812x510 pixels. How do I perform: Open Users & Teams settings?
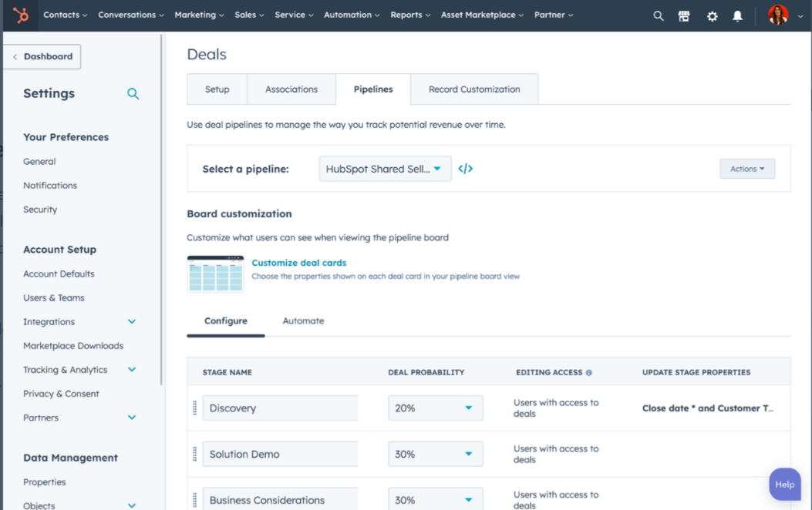coord(54,298)
